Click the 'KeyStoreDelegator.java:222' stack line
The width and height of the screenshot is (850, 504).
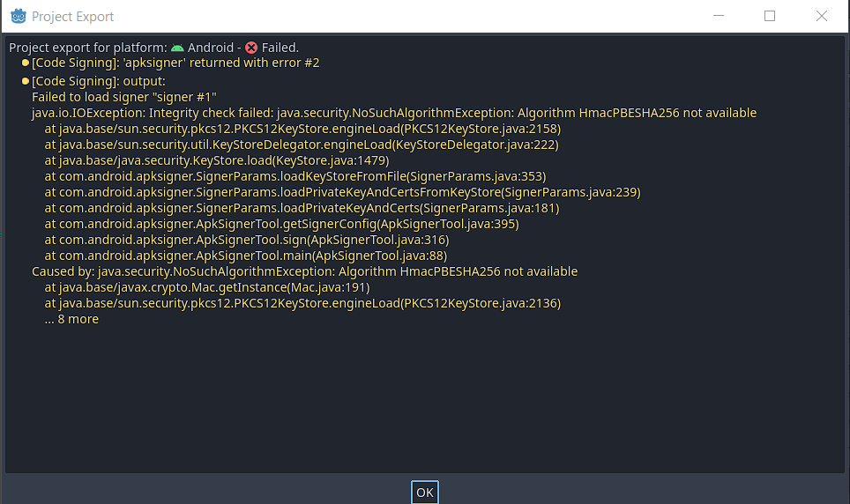[x=302, y=145]
